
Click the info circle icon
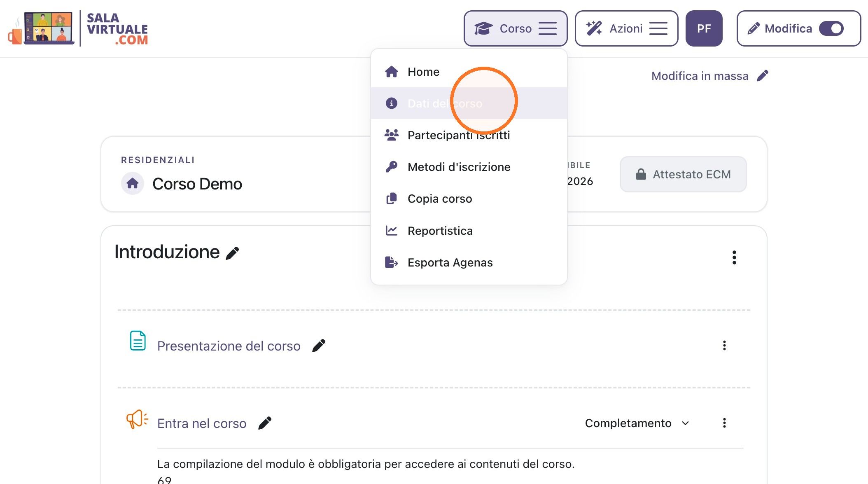(x=391, y=103)
